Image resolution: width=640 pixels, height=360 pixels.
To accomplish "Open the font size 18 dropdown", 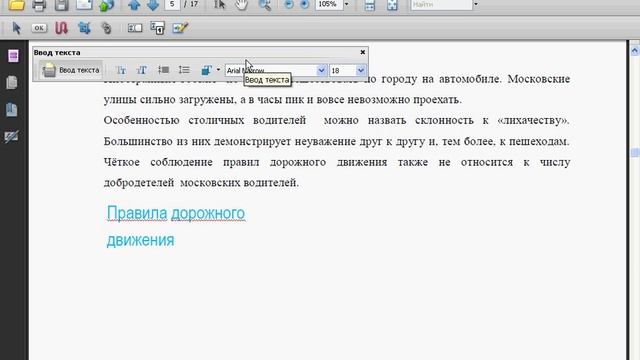I will click(x=360, y=70).
